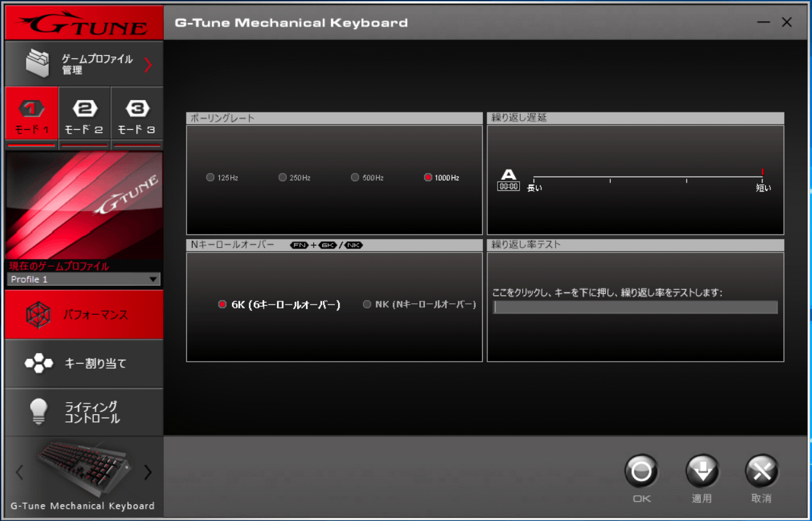812x521 pixels.
Task: Show next device with right arrow
Action: point(149,473)
